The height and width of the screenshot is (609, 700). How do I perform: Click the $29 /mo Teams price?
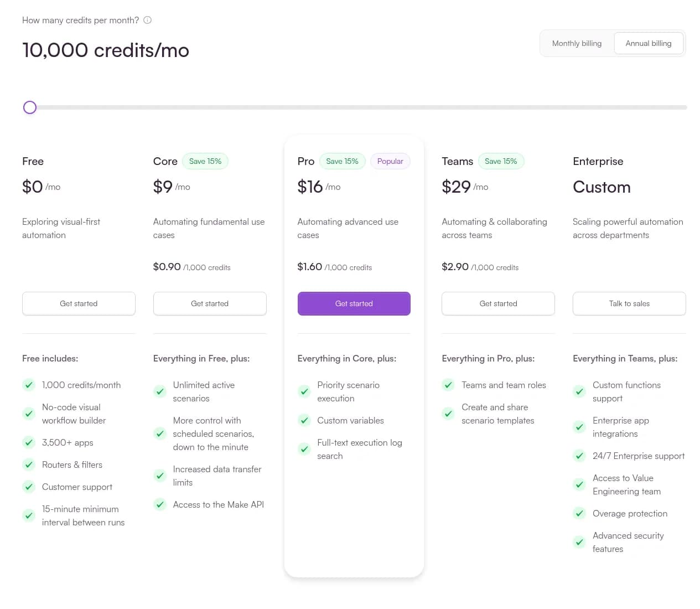pos(465,187)
